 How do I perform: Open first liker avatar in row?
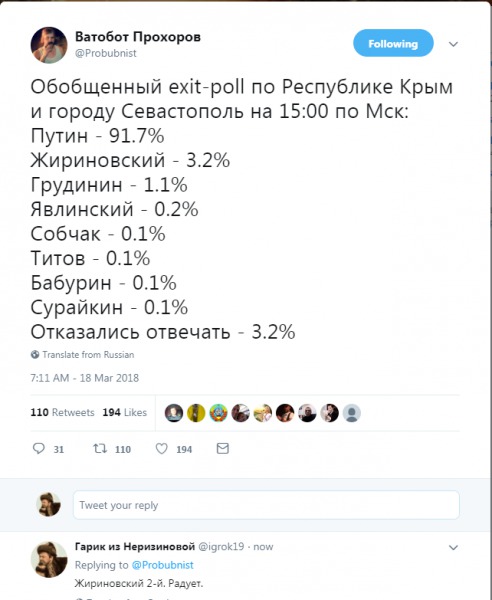pos(174,413)
